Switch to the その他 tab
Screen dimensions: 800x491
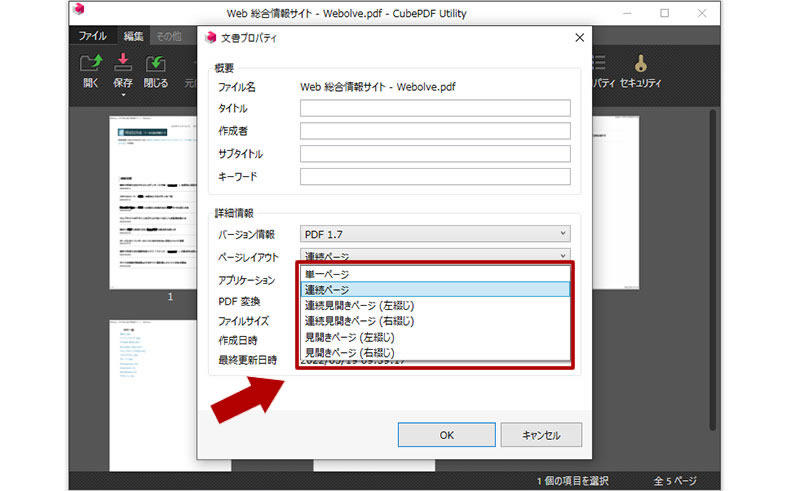click(x=168, y=36)
